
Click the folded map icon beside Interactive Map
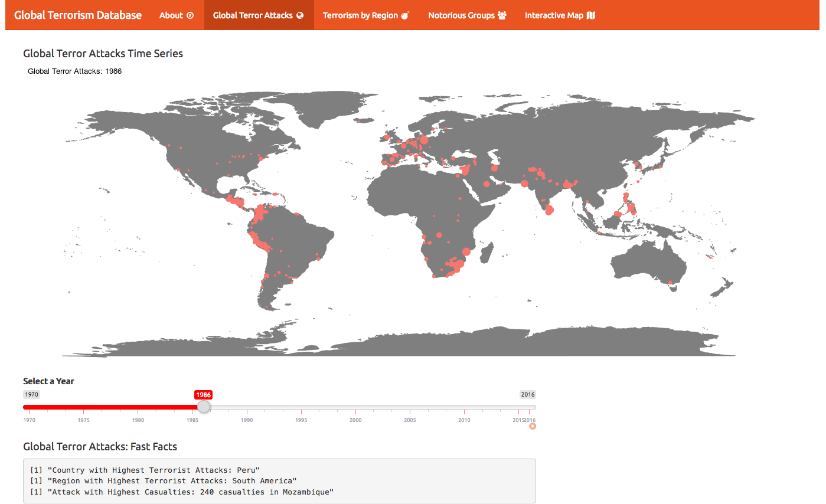[591, 15]
